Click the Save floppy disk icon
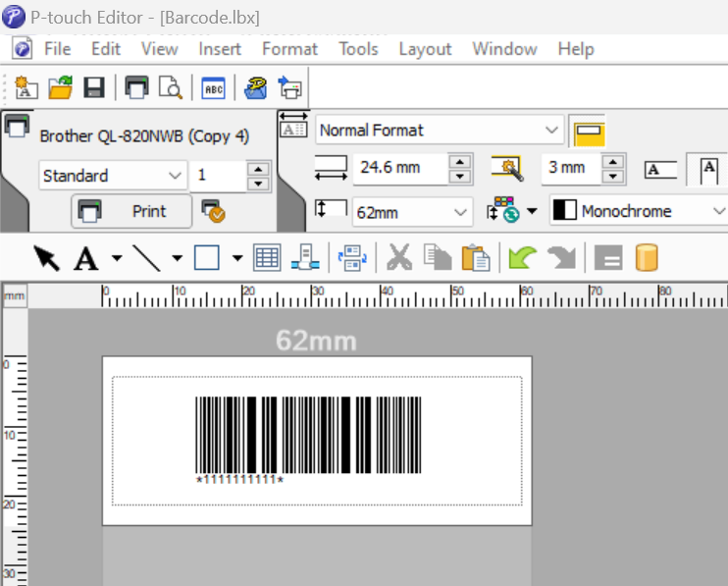The height and width of the screenshot is (586, 728). click(x=94, y=87)
